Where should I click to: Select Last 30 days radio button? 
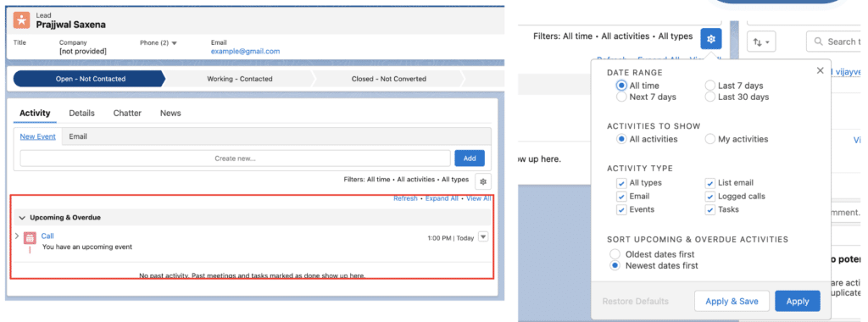tap(710, 97)
